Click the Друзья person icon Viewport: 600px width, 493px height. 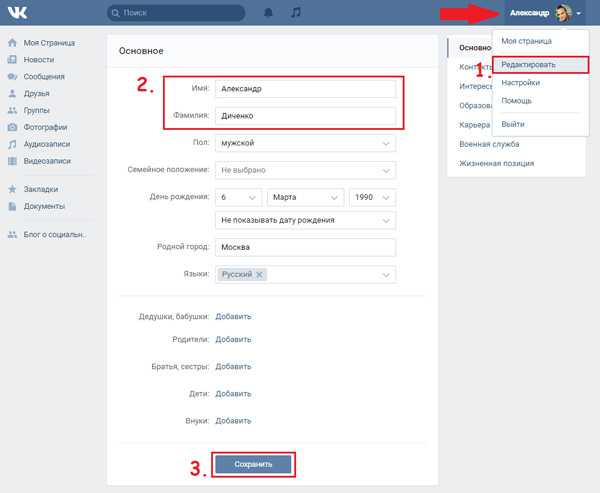pos(12,93)
